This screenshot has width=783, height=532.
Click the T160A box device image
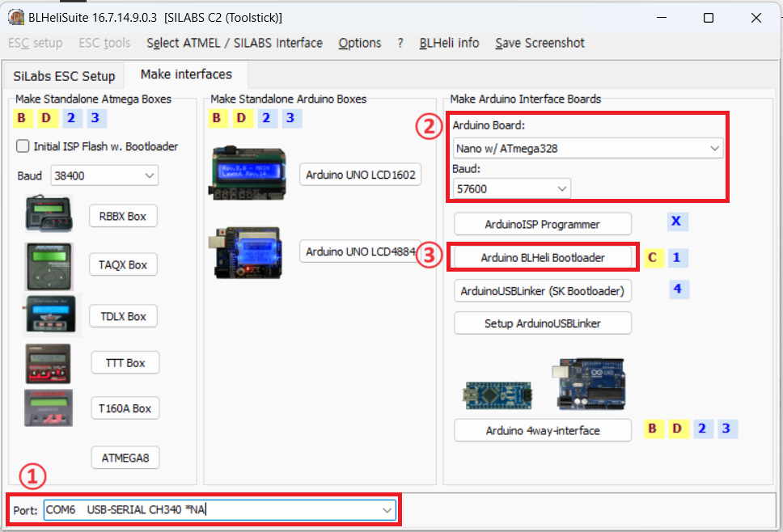click(x=49, y=408)
